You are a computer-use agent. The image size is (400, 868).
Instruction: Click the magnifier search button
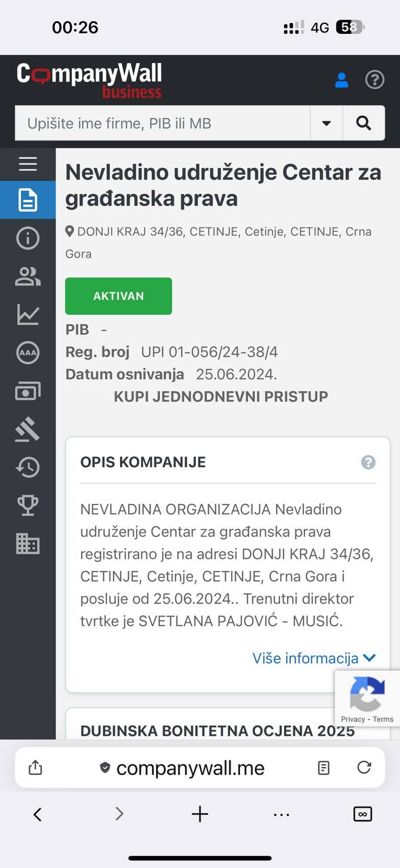click(x=363, y=123)
